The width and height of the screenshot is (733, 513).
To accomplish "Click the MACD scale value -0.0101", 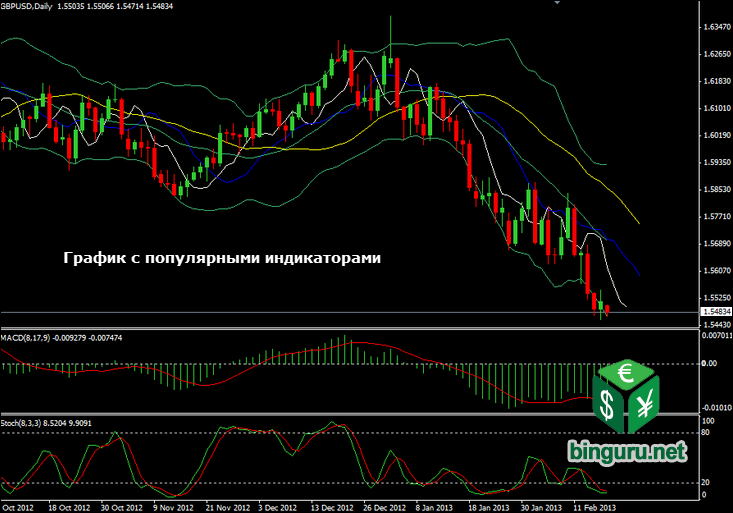I will [716, 408].
